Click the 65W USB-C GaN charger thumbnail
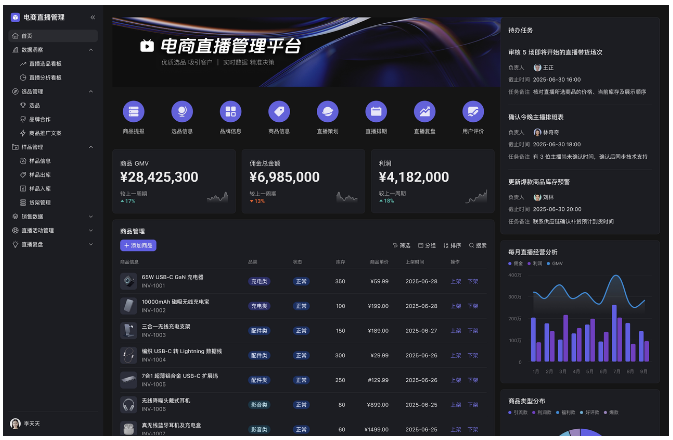This screenshot has height=440, width=673. [x=128, y=281]
